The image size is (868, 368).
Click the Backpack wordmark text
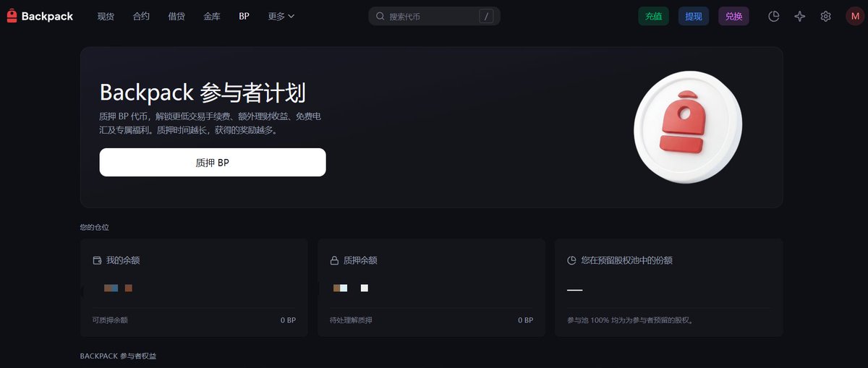pyautogui.click(x=47, y=16)
